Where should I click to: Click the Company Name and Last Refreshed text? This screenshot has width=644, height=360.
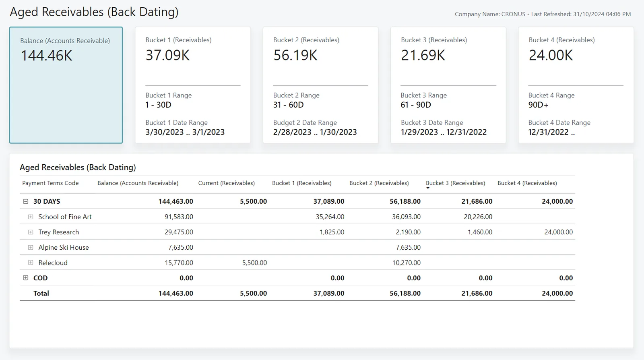point(543,14)
